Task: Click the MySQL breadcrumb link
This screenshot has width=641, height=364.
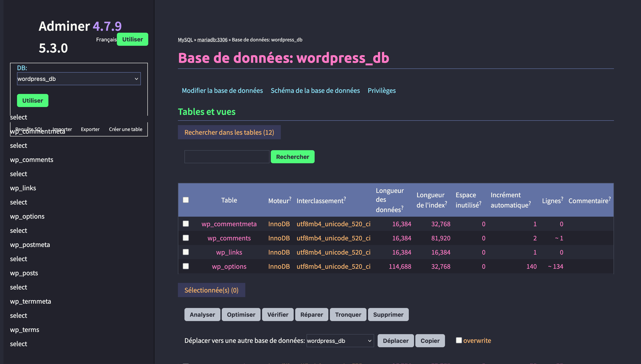Action: pyautogui.click(x=185, y=39)
